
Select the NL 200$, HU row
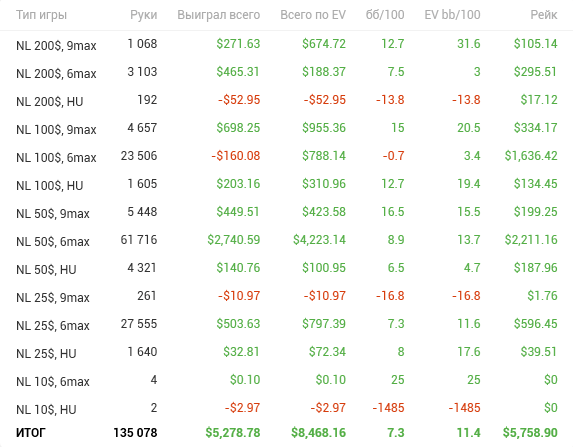click(286, 100)
